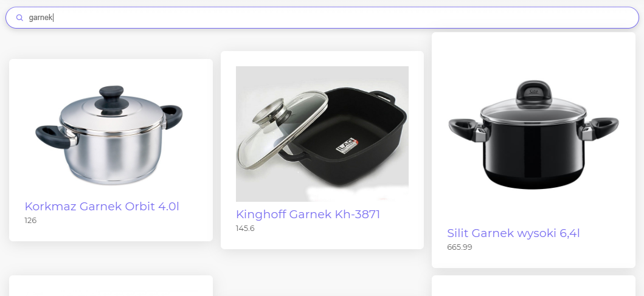The width and height of the screenshot is (644, 296).
Task: Click the glass lid in Kinghoff photo
Action: (x=283, y=129)
